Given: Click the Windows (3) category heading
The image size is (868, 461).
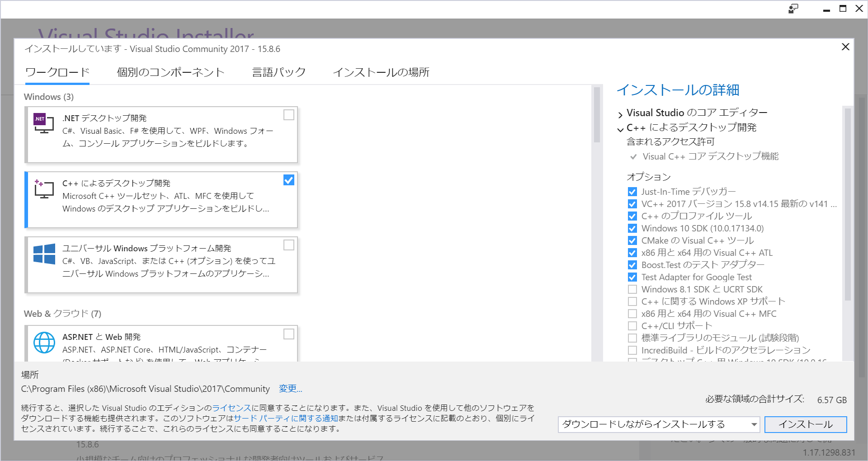Looking at the screenshot, I should coord(49,97).
